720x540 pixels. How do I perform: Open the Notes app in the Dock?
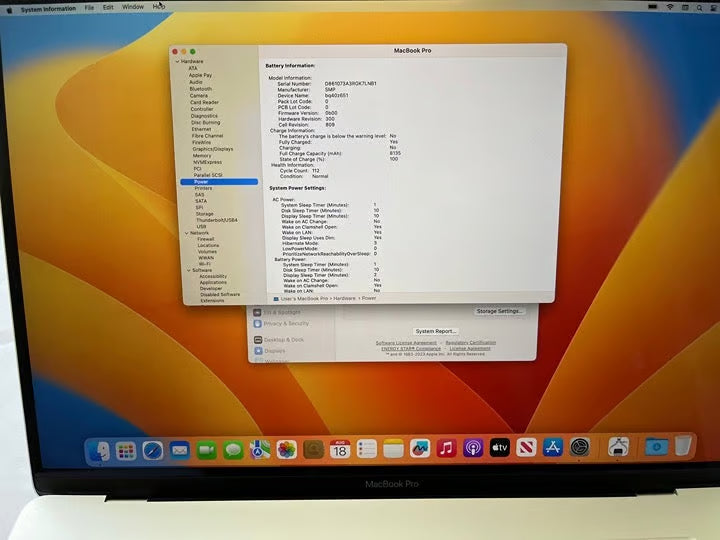point(393,449)
